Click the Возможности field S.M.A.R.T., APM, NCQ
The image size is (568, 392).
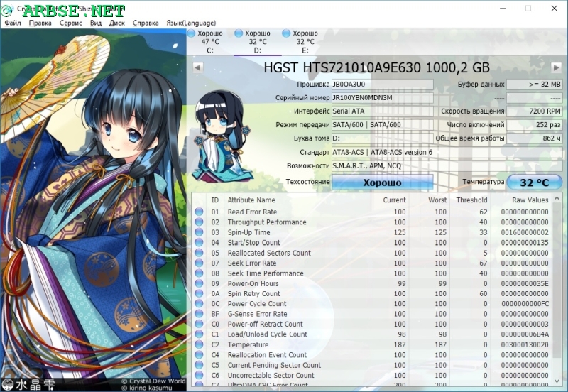[x=447, y=166]
